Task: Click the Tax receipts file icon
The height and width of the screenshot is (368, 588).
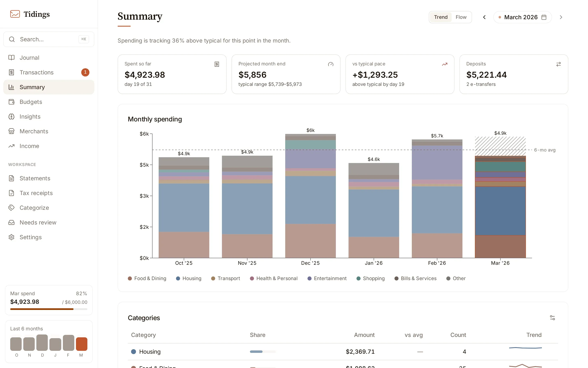Action: (x=11, y=193)
